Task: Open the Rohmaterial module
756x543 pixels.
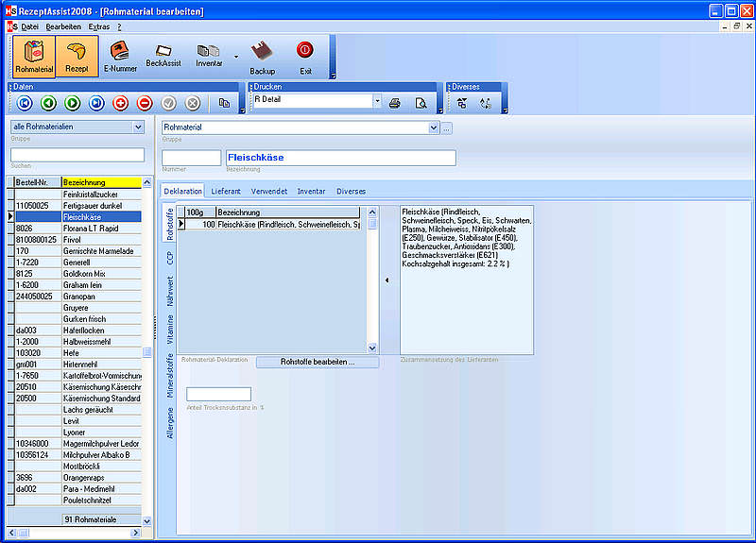Action: 34,57
